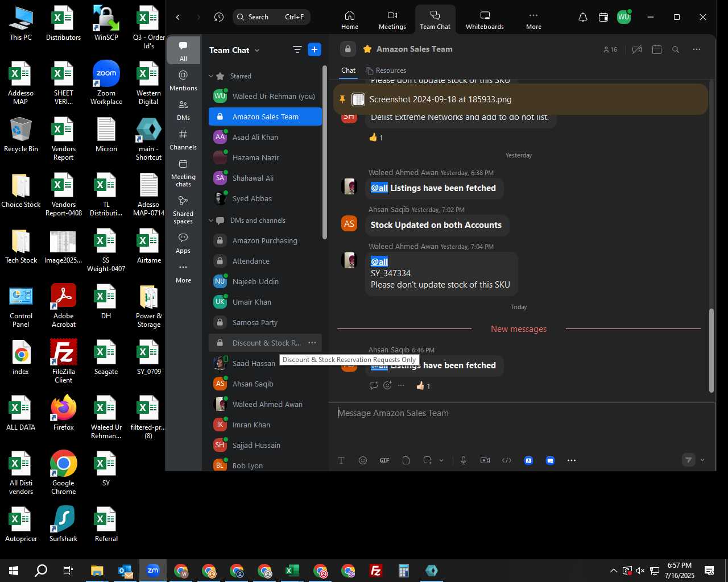Open the Whiteboards tab
The width and height of the screenshot is (728, 582).
[485, 20]
